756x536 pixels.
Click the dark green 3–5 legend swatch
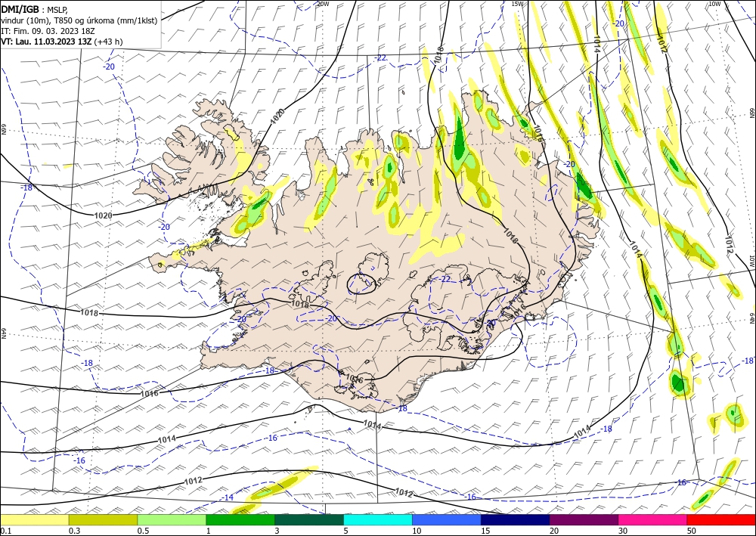pyautogui.click(x=309, y=520)
